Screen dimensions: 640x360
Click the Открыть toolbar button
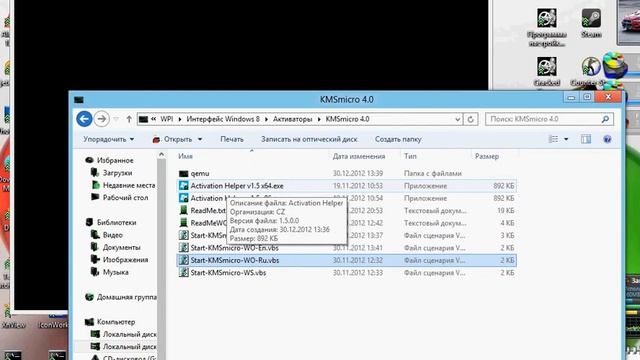click(173, 139)
